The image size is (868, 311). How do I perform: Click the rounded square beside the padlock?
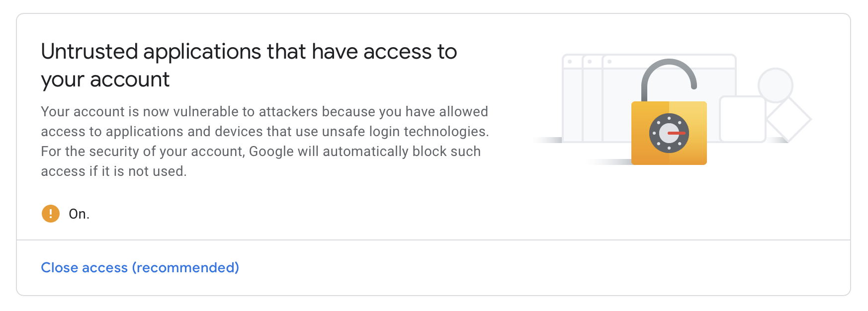(x=743, y=119)
